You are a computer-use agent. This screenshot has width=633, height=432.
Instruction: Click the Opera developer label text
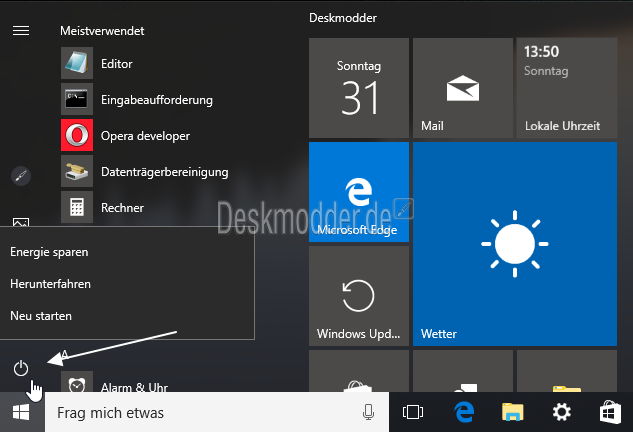145,136
